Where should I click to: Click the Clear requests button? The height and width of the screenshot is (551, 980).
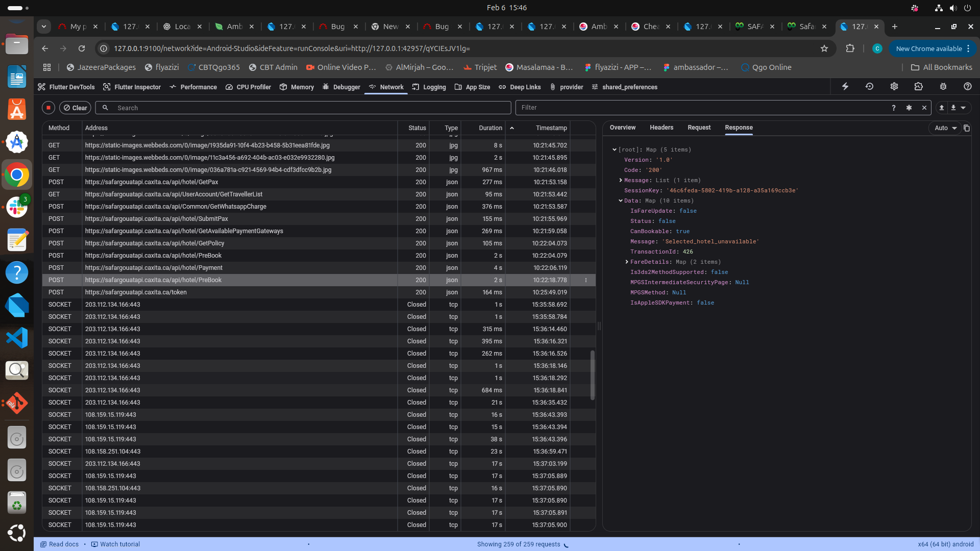[x=75, y=108]
